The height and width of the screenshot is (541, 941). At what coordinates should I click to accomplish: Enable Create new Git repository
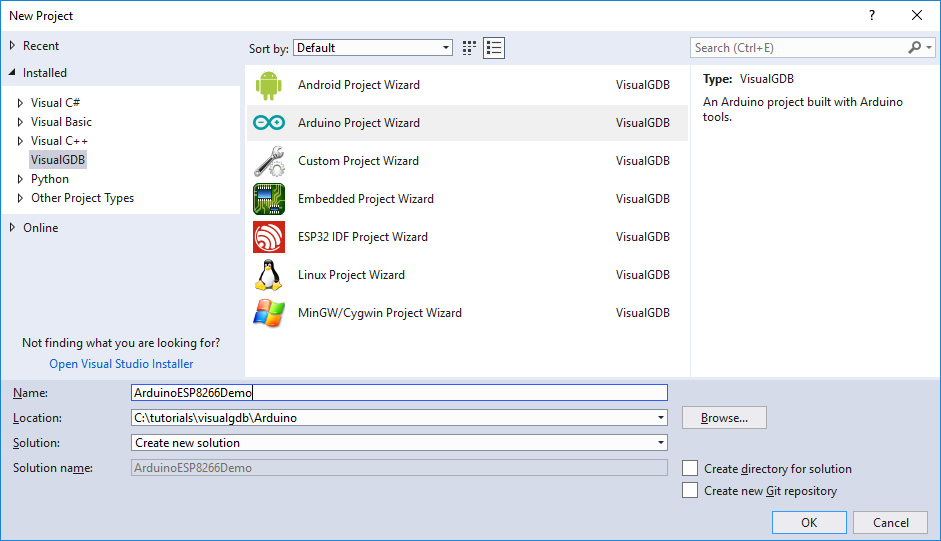tap(690, 491)
